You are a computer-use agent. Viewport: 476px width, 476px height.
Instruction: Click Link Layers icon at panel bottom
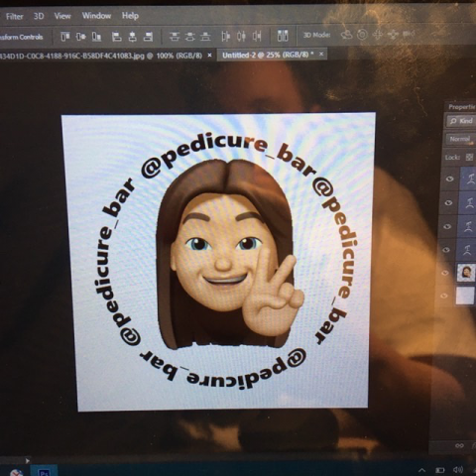pyautogui.click(x=459, y=445)
